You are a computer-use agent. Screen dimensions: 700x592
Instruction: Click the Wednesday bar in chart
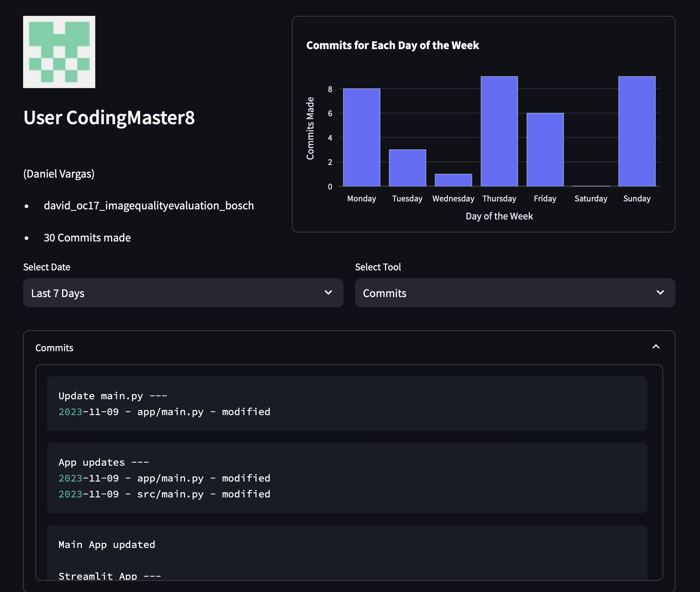tap(453, 180)
